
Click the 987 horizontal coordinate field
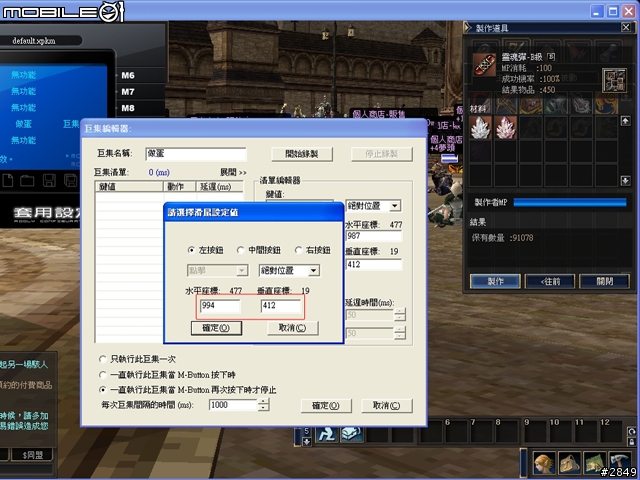[374, 236]
